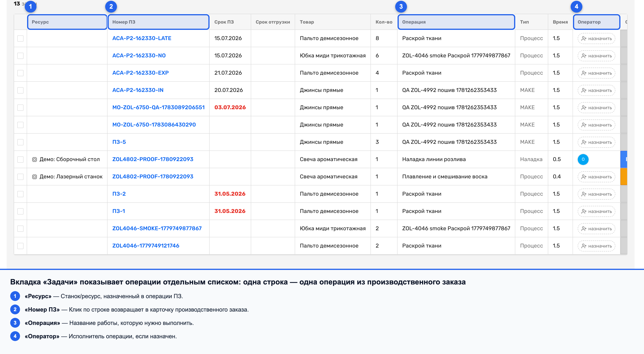Assign operator for MO-ZOL-6750-QA-1783089206551 task
Viewport: 644px width, 354px height.
(x=596, y=108)
